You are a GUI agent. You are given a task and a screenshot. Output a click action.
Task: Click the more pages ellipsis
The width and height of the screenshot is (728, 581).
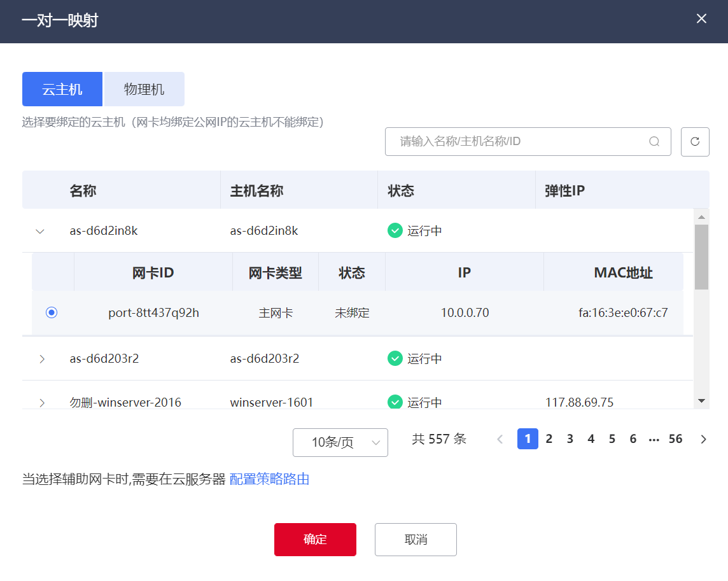pos(654,439)
